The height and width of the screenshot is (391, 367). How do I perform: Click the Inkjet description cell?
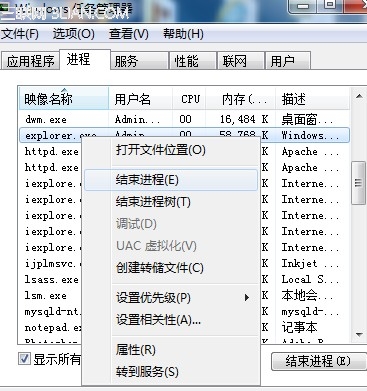click(310, 263)
